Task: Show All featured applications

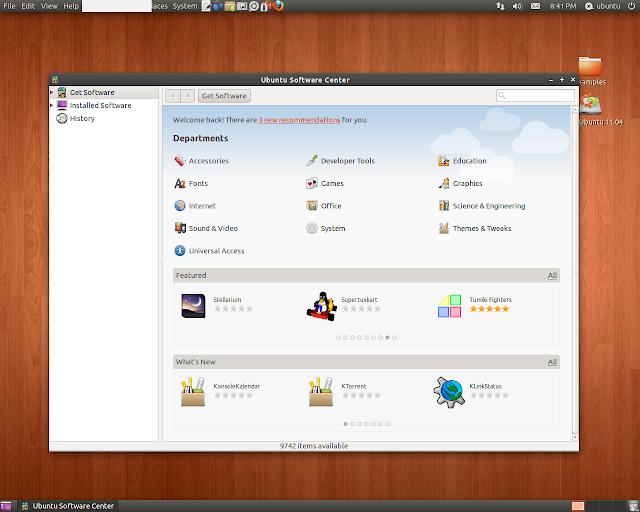Action: click(x=552, y=276)
